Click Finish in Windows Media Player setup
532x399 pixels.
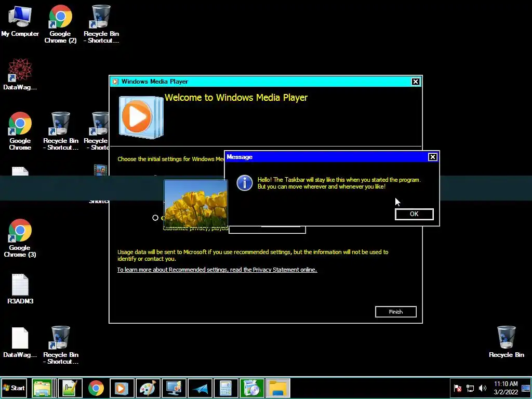click(395, 312)
